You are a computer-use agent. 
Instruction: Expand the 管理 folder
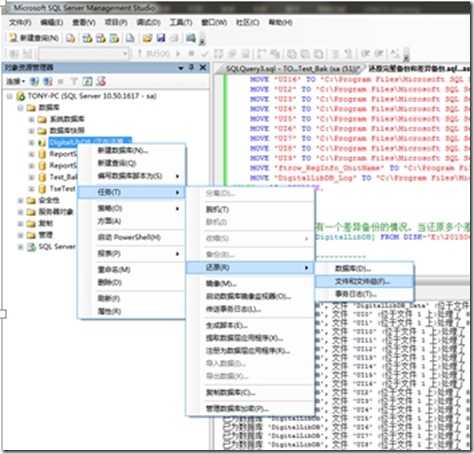(20, 235)
